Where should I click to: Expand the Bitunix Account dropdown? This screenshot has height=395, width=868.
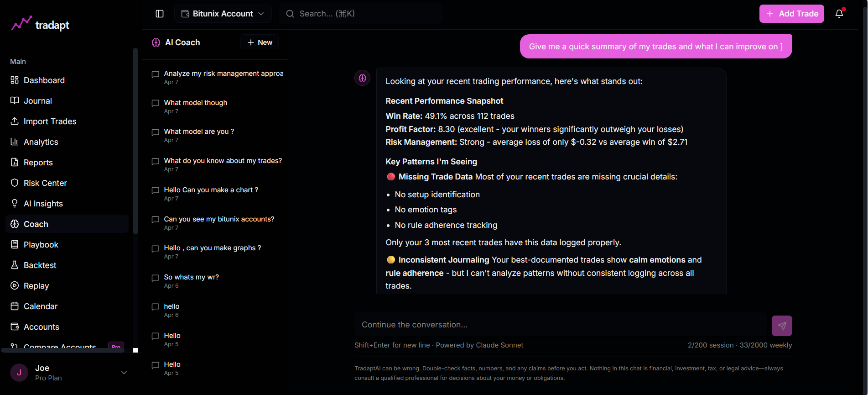tap(223, 14)
